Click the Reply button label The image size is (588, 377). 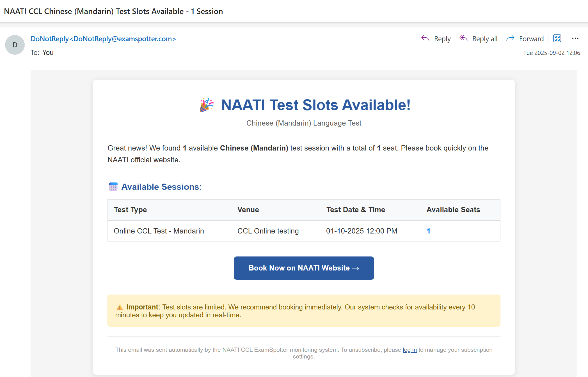tap(442, 39)
